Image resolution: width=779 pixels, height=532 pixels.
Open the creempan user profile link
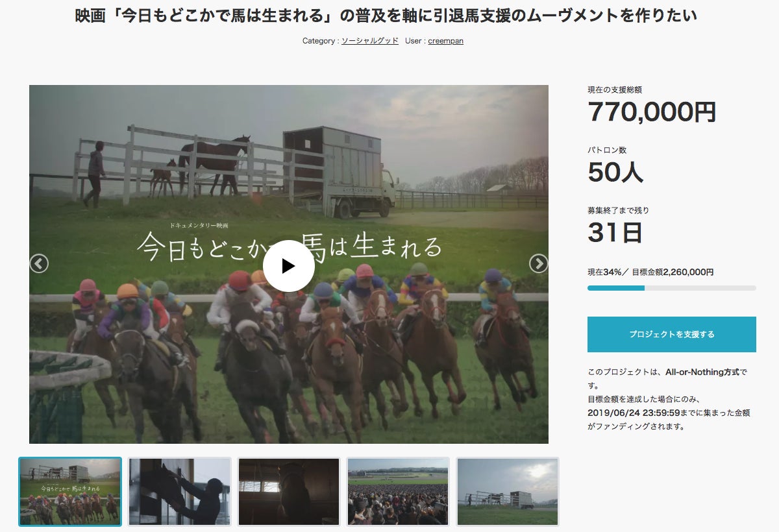pyautogui.click(x=445, y=41)
